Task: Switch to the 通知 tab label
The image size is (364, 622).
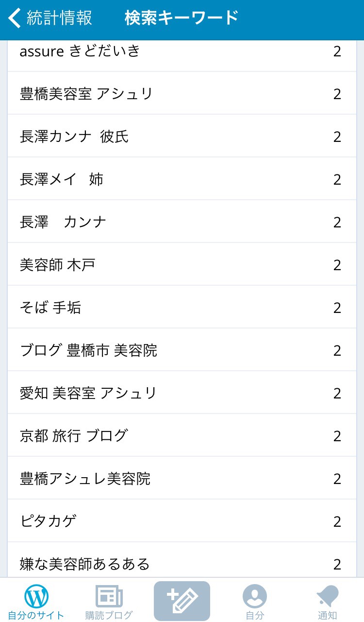Action: pyautogui.click(x=328, y=615)
